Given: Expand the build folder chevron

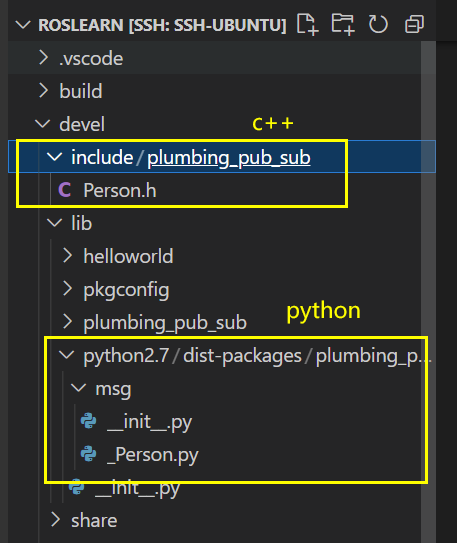Looking at the screenshot, I should click(x=44, y=90).
